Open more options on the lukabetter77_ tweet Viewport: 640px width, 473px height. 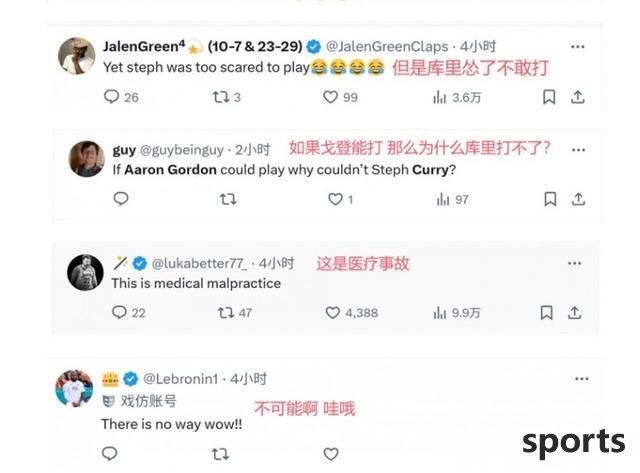click(575, 263)
